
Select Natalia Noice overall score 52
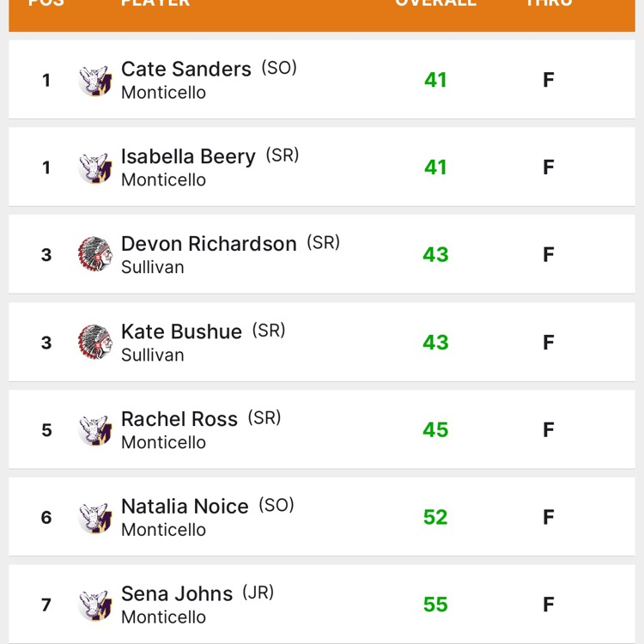(435, 518)
